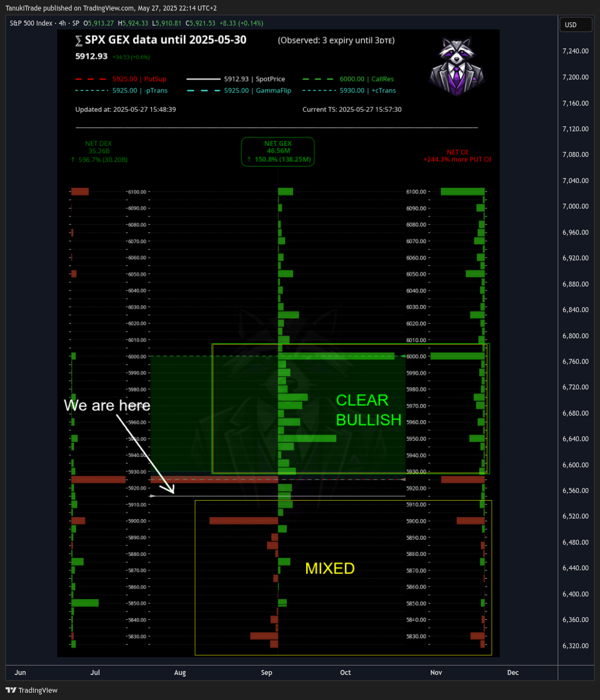
Task: Click the 6,320.00 price axis label
Action: (576, 646)
